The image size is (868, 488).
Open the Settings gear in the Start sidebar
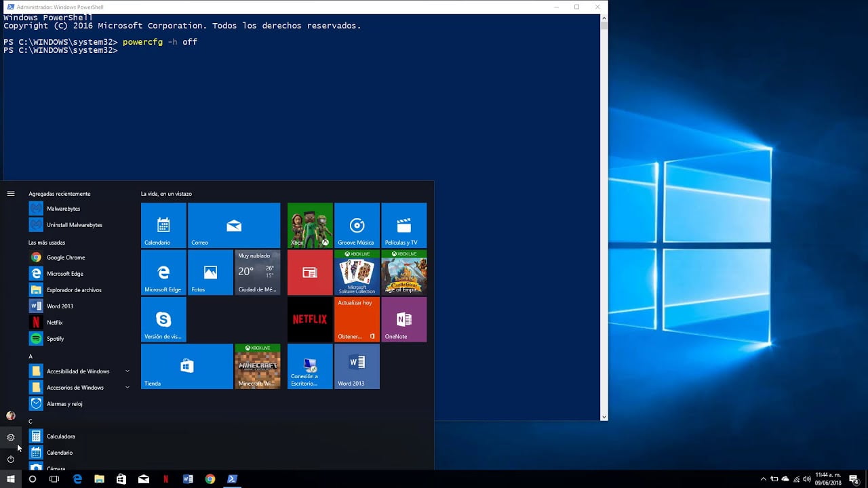[x=10, y=437]
